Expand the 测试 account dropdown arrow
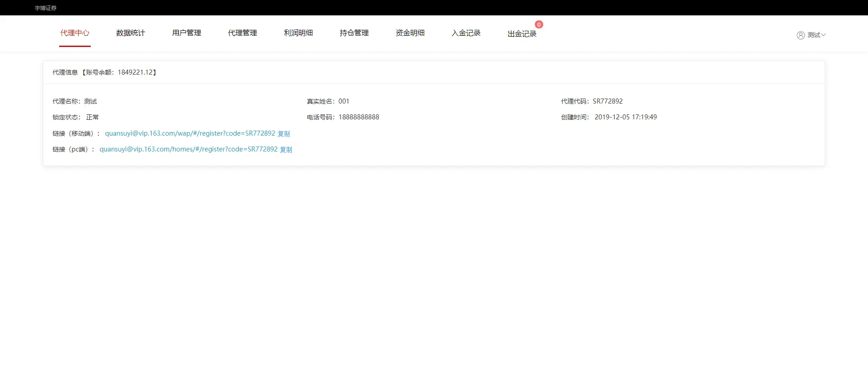Viewport: 868px width, 392px height. click(x=823, y=35)
